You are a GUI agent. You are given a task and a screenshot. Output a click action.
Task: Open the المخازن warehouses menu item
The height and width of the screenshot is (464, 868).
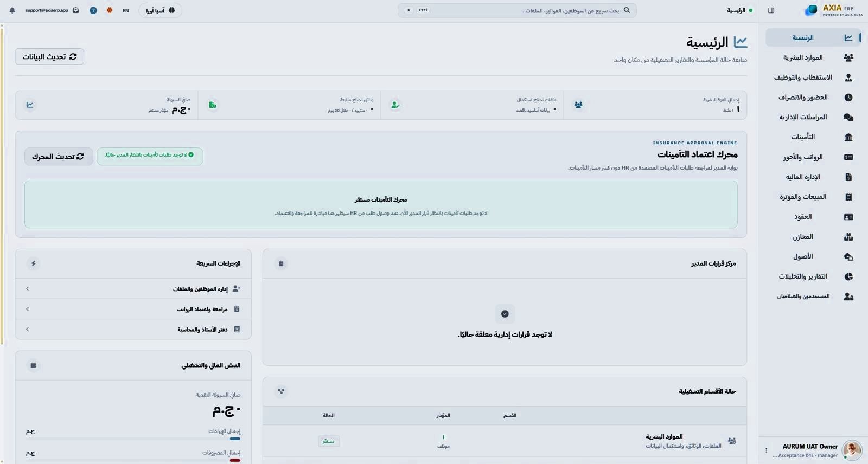(813, 237)
